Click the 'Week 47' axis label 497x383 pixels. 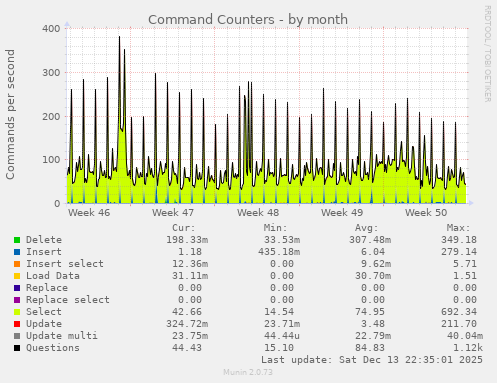coord(173,212)
